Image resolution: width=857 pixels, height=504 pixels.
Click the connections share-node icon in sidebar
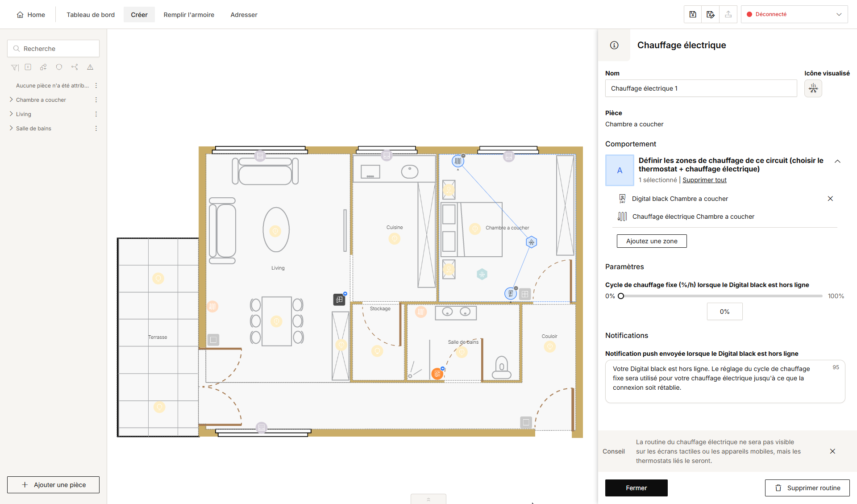[75, 67]
